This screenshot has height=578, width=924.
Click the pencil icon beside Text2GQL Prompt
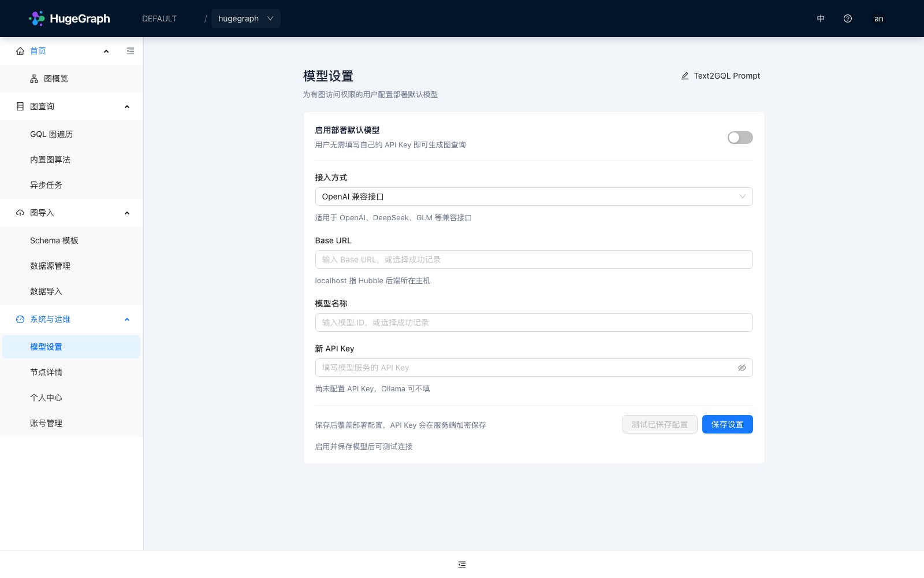click(685, 76)
